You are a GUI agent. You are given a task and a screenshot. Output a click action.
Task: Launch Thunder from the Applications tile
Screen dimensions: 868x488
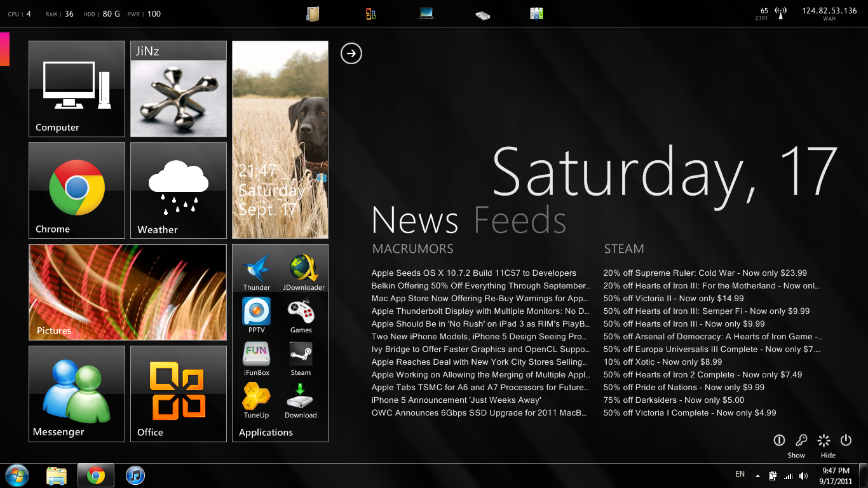pos(257,269)
